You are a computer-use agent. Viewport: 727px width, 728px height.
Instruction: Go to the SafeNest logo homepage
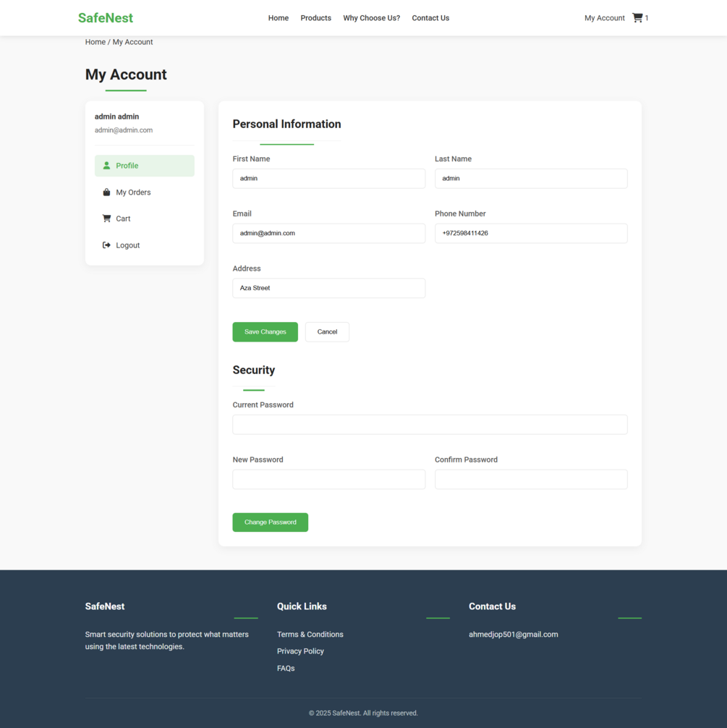[106, 17]
